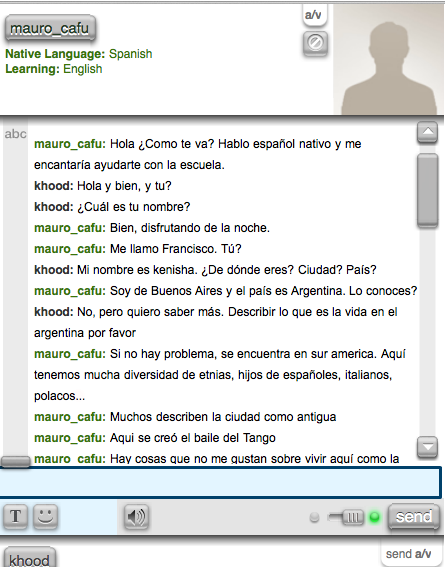The width and height of the screenshot is (445, 567).
Task: Click the chat scroll down arrow
Action: click(428, 447)
